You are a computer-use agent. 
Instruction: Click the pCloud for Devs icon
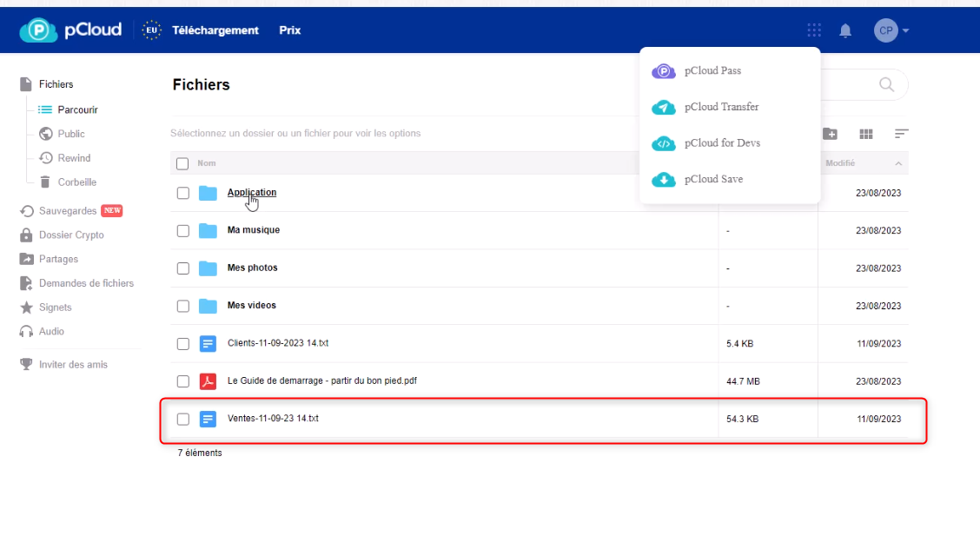coord(663,143)
